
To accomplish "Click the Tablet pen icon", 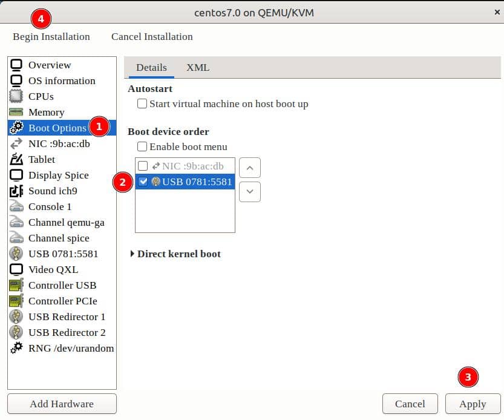I will tap(16, 159).
